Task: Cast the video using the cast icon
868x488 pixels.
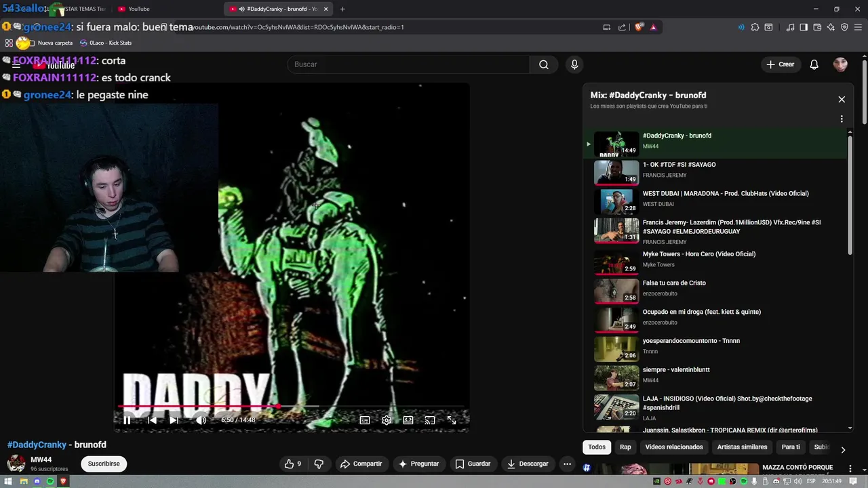Action: pyautogui.click(x=430, y=420)
